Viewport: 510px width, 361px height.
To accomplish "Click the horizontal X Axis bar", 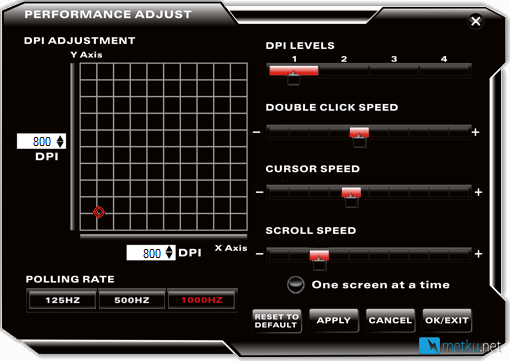I will (x=164, y=236).
